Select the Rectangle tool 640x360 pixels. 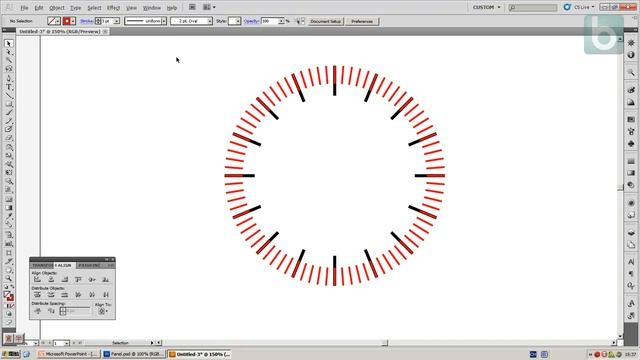[x=9, y=104]
